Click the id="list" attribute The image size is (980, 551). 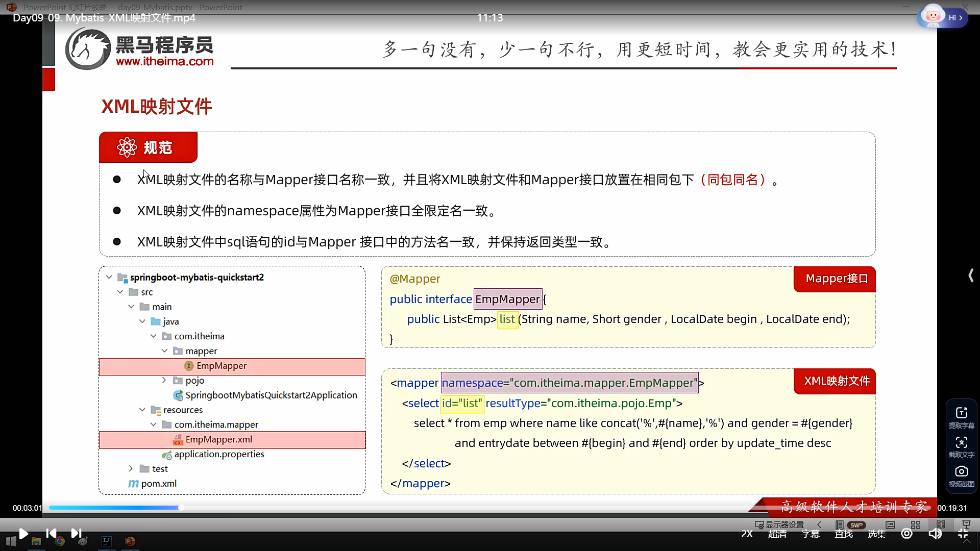pos(462,404)
